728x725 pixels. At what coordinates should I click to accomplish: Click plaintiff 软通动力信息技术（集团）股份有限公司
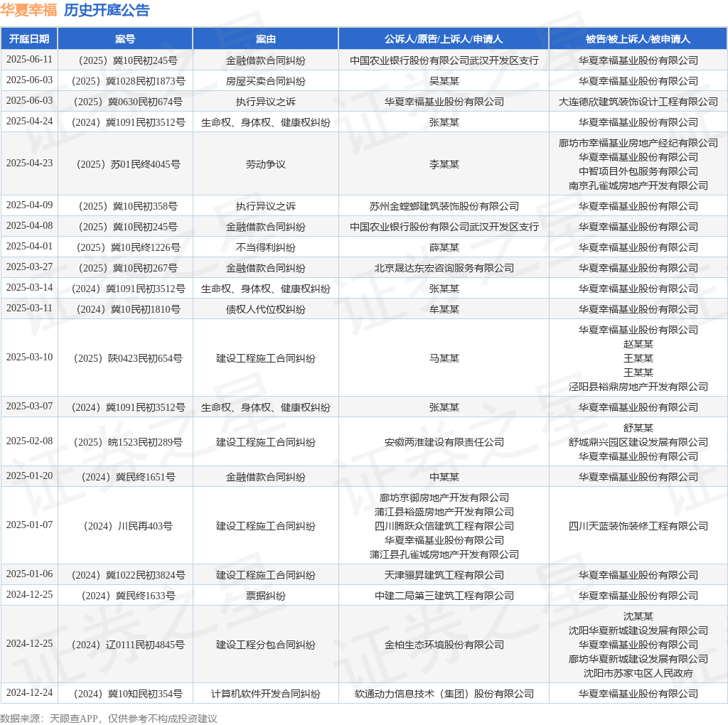444,694
